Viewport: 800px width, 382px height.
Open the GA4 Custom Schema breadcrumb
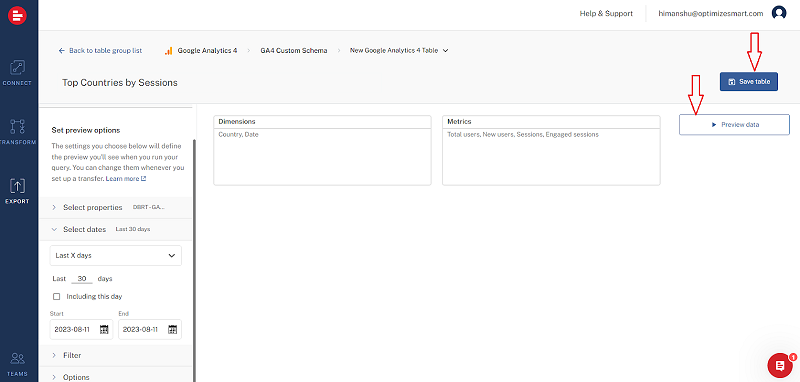[294, 50]
